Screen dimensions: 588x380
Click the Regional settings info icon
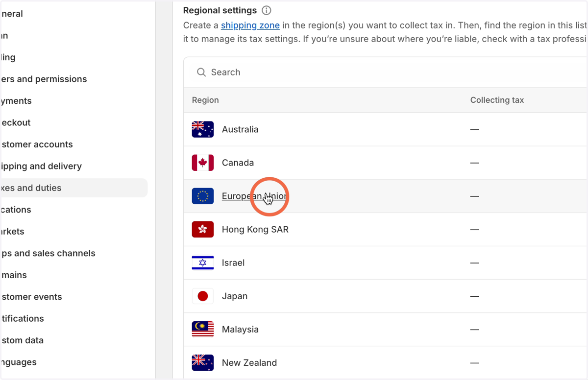(267, 10)
